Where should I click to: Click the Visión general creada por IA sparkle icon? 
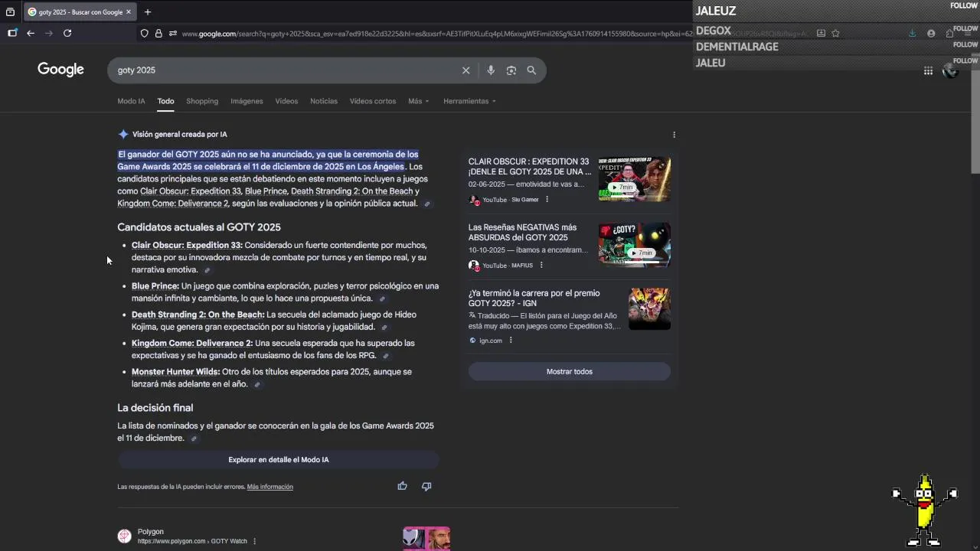click(x=122, y=135)
